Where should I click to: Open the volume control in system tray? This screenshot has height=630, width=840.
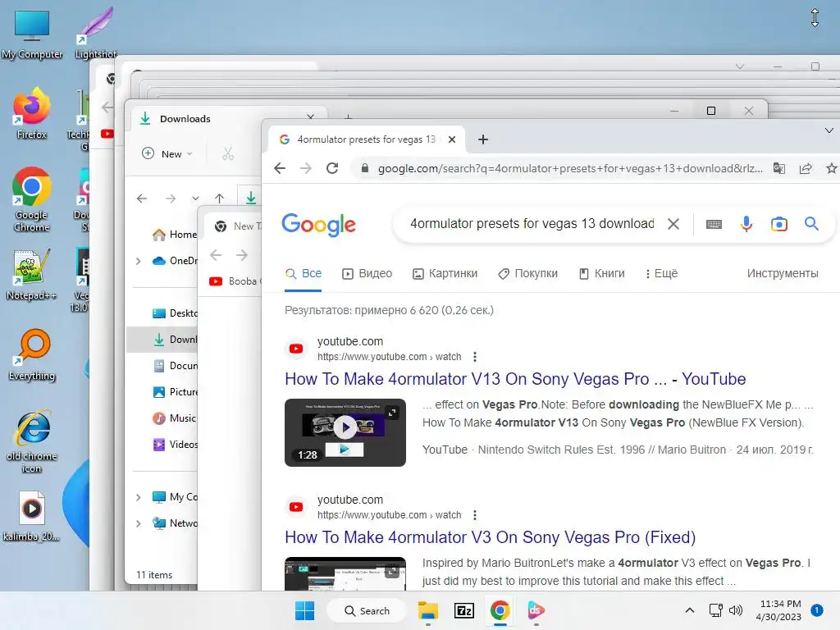736,610
